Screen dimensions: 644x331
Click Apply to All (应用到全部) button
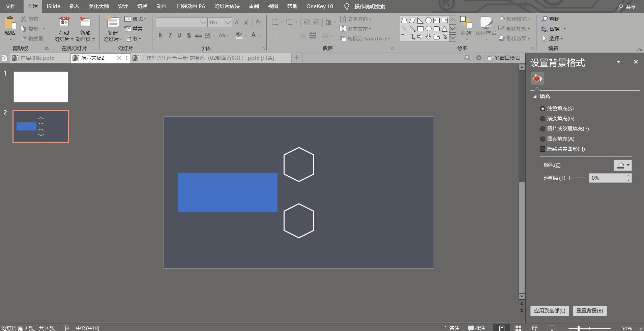[x=550, y=311]
